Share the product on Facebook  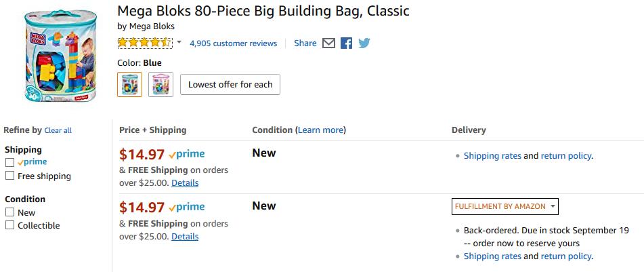pyautogui.click(x=346, y=43)
